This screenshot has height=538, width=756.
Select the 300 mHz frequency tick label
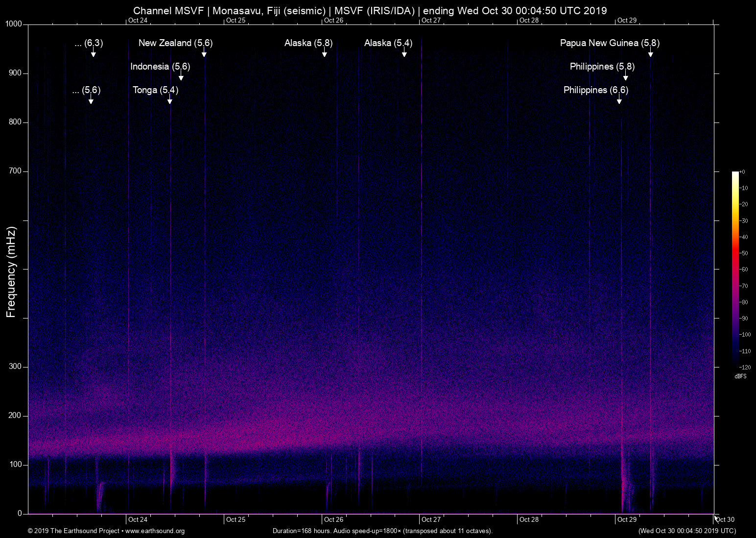click(15, 366)
